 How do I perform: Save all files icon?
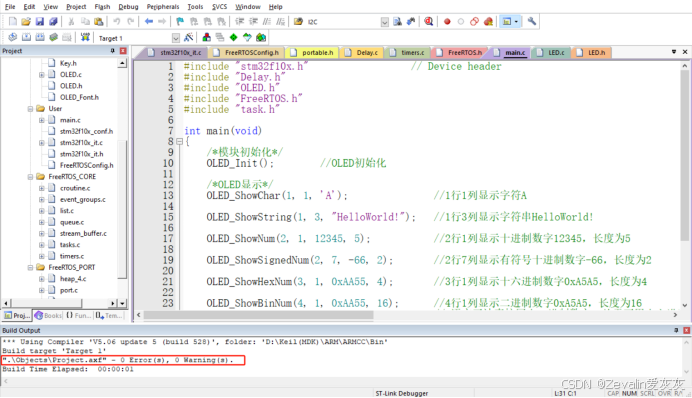pyautogui.click(x=53, y=21)
